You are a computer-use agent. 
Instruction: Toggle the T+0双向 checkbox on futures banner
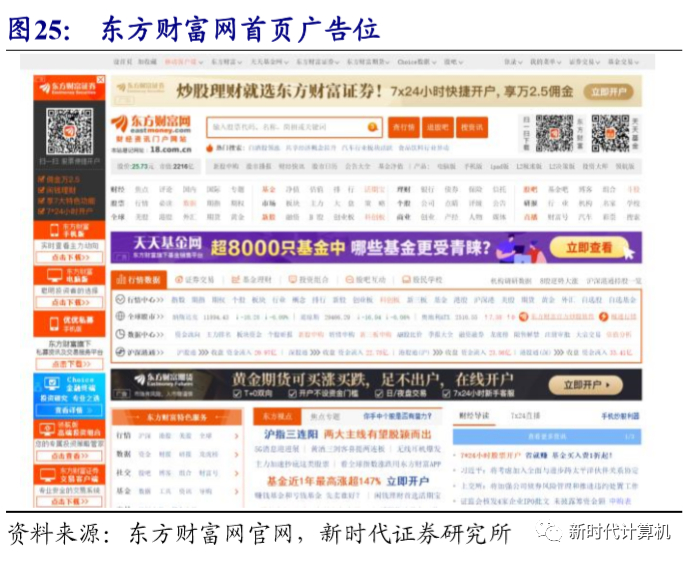coord(237,393)
